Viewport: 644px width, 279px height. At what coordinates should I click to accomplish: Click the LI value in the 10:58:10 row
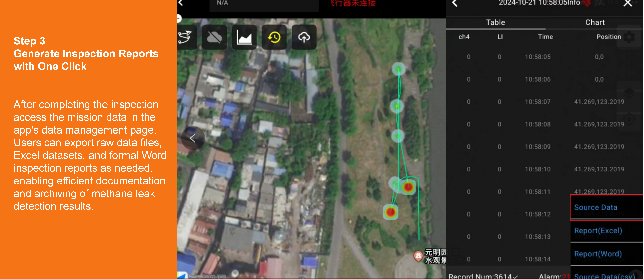[499, 169]
